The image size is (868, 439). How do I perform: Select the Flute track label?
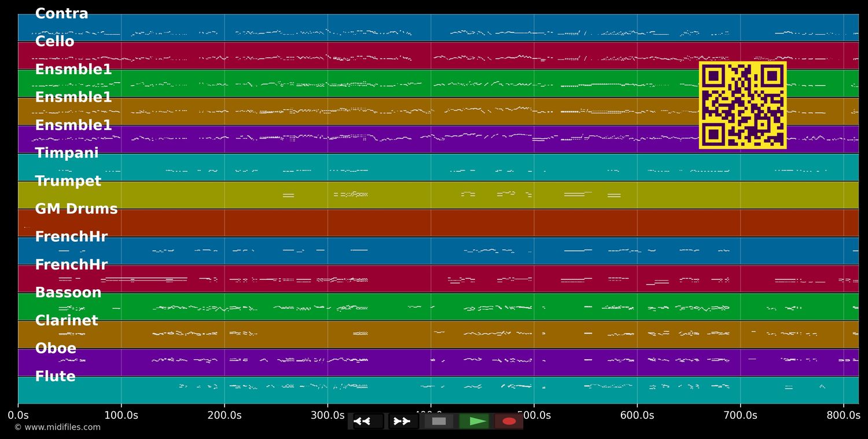click(x=55, y=377)
